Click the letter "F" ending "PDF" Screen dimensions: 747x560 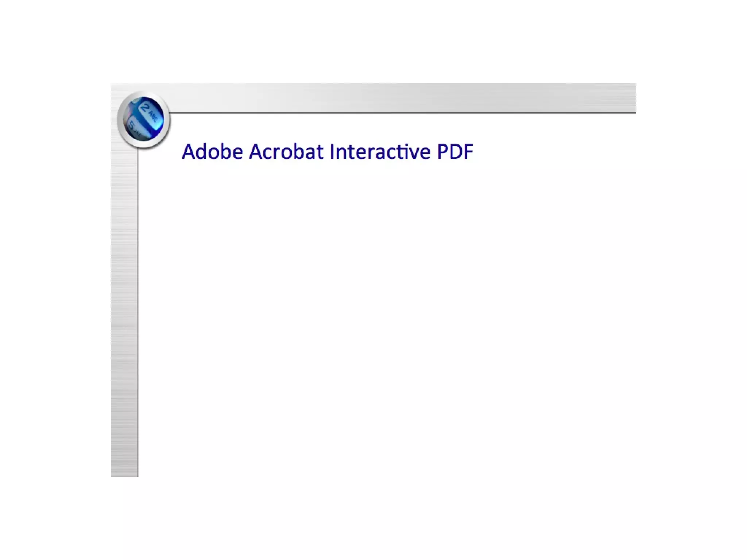pyautogui.click(x=468, y=152)
